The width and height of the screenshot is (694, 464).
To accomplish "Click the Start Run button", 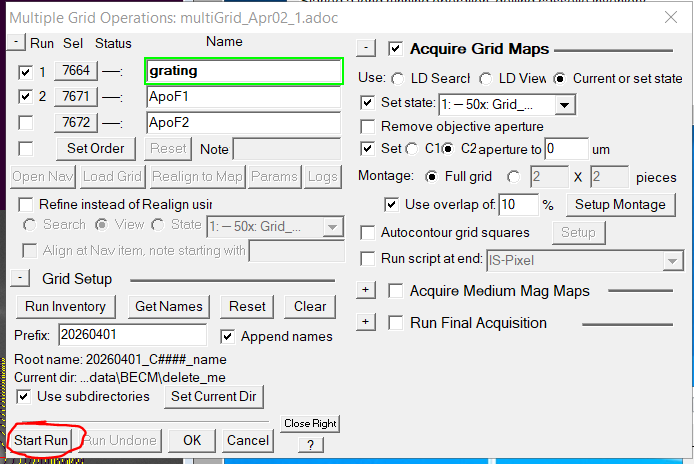I will (x=40, y=440).
